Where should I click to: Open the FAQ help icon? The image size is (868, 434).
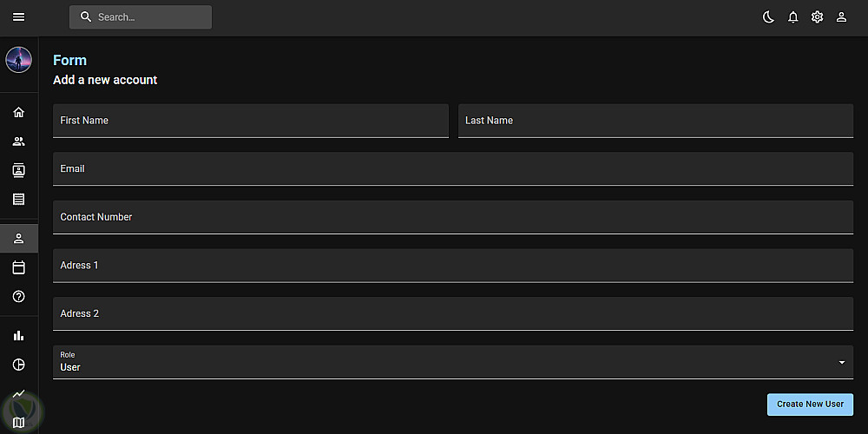point(19,297)
